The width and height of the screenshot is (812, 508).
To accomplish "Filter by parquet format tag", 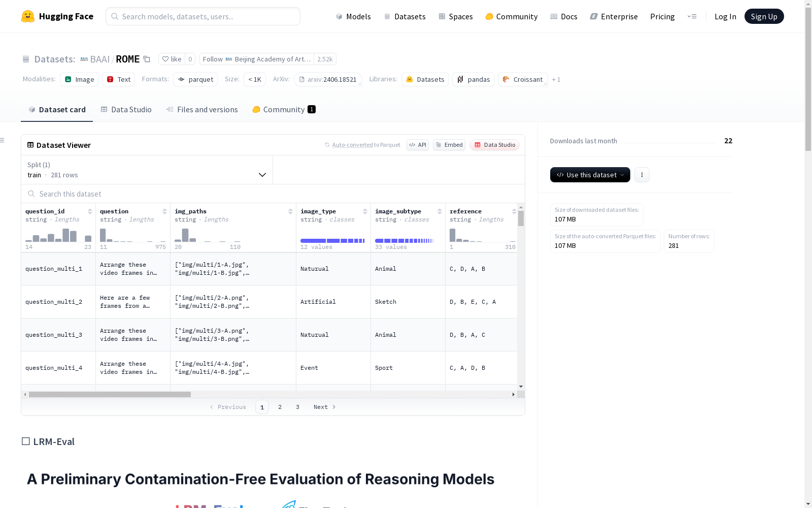I will point(195,79).
